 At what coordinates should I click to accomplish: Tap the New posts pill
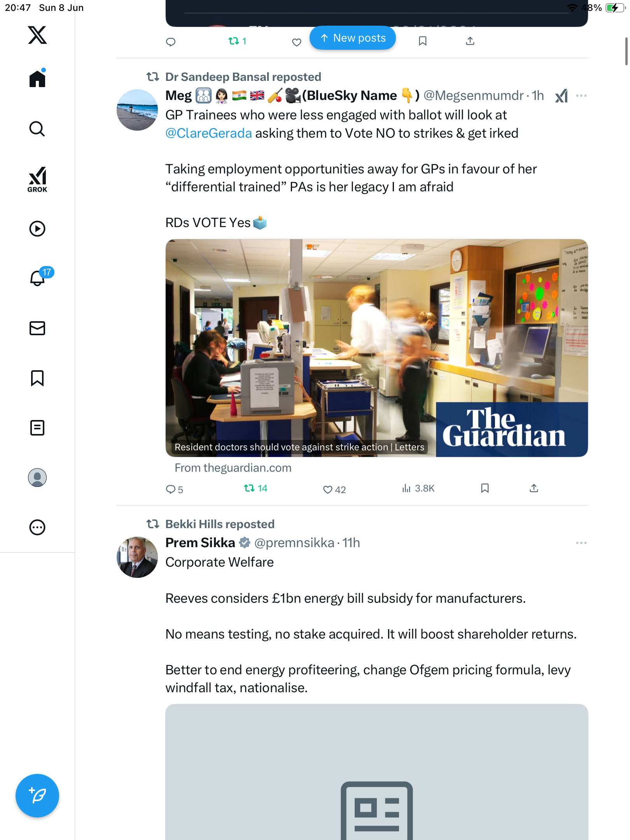click(x=353, y=38)
